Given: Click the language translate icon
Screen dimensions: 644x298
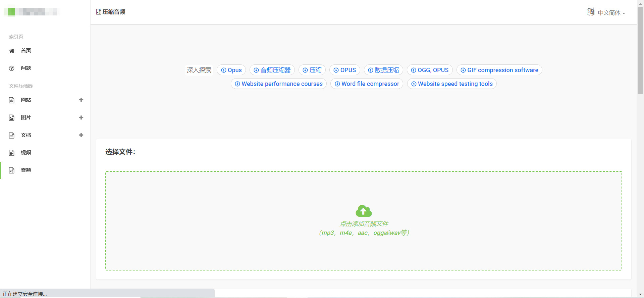Looking at the screenshot, I should (591, 12).
